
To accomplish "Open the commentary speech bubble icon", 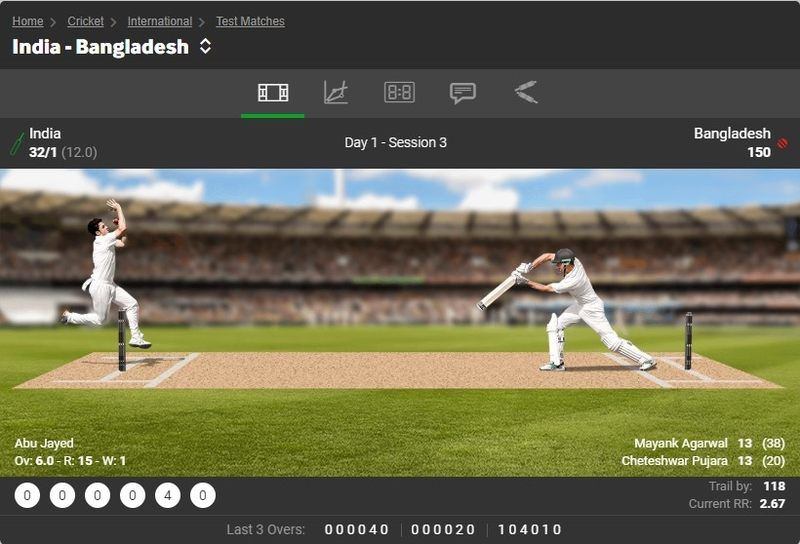I will 463,93.
